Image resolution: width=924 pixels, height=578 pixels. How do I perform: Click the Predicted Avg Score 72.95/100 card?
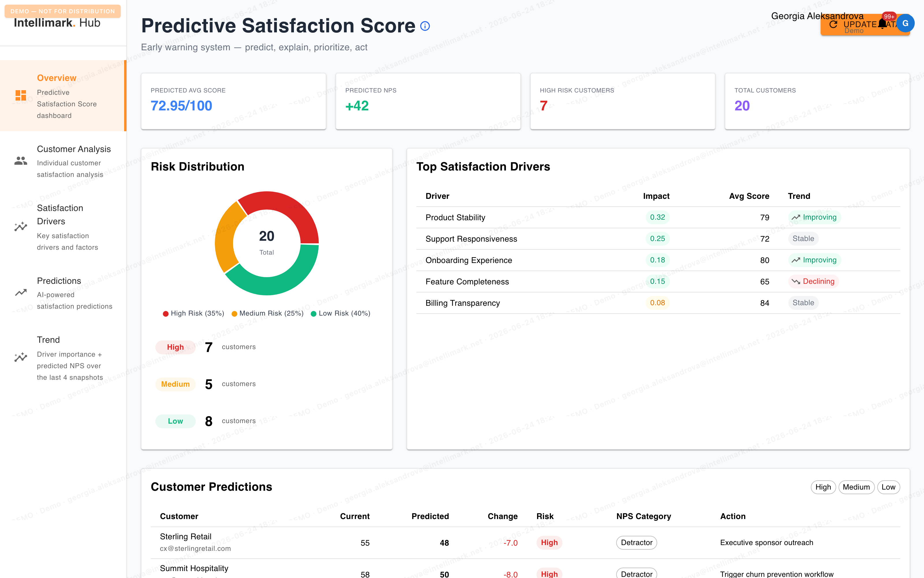[233, 101]
